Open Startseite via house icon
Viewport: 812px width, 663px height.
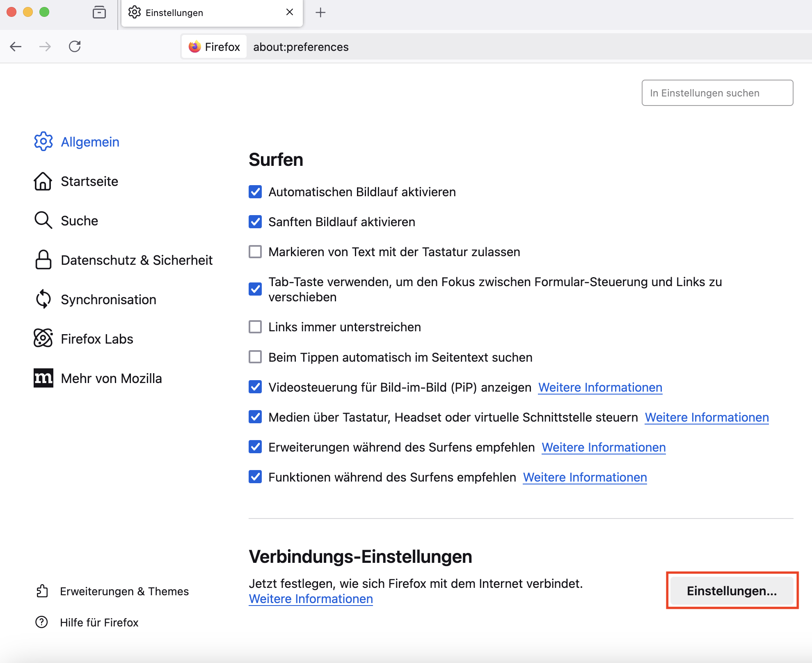(x=43, y=181)
